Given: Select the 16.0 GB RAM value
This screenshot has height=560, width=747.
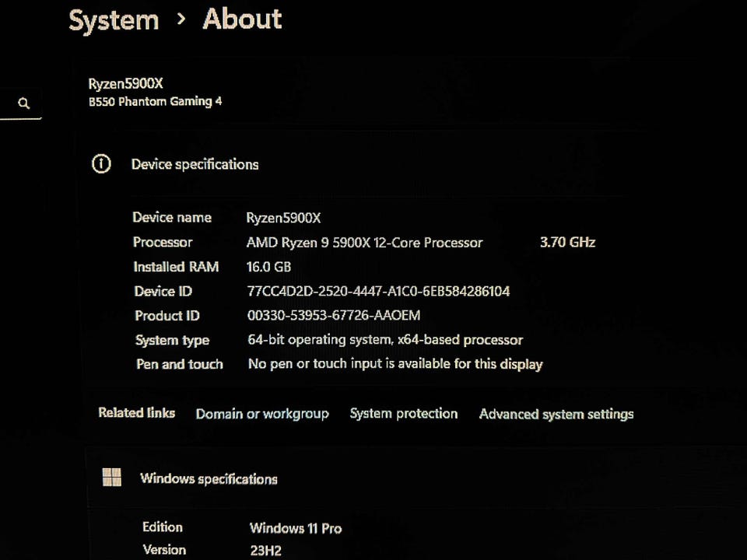Looking at the screenshot, I should pyautogui.click(x=268, y=267).
